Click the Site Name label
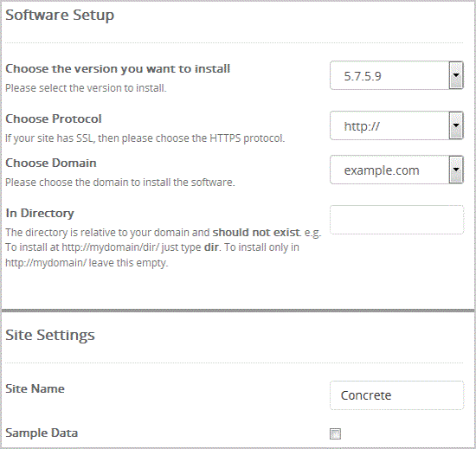Screen dimensions: 476x449 [35, 388]
